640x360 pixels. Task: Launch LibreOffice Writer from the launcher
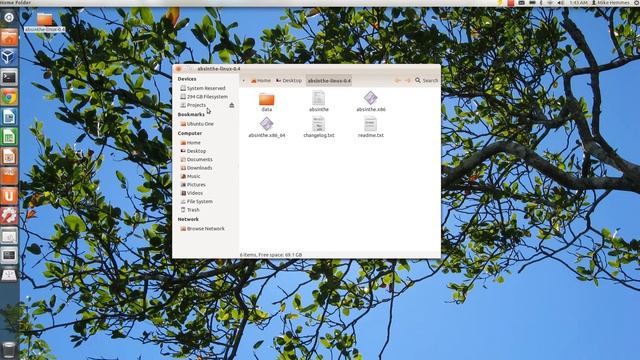click(x=9, y=117)
